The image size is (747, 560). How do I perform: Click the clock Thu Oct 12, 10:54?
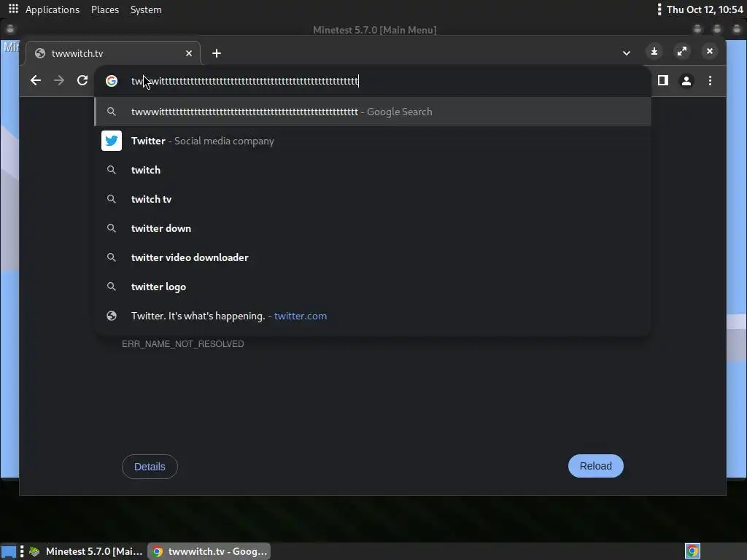click(705, 9)
